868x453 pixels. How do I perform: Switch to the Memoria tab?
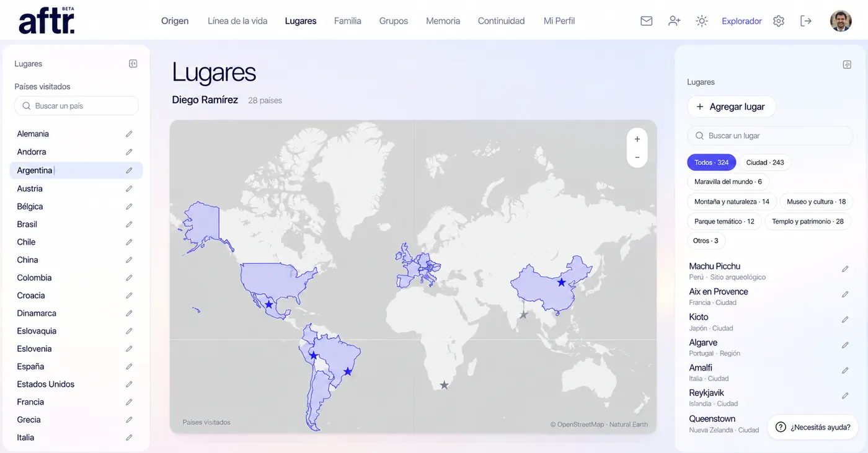pos(443,21)
